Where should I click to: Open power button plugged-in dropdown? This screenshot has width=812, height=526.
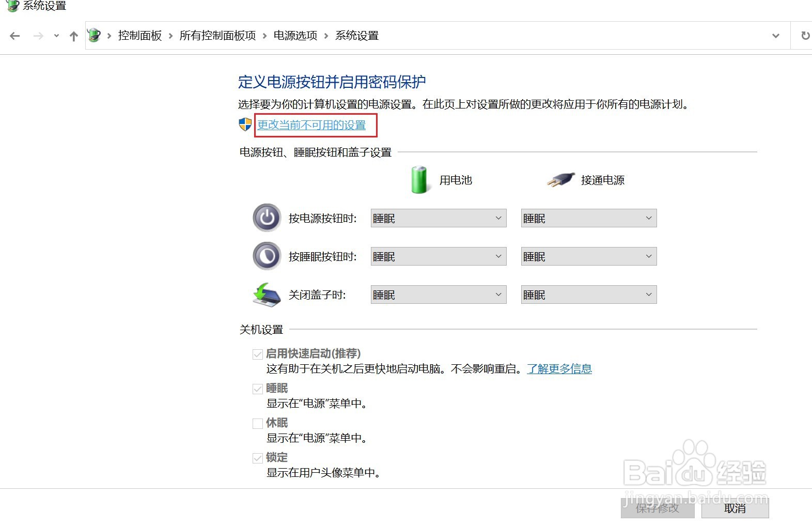click(589, 218)
